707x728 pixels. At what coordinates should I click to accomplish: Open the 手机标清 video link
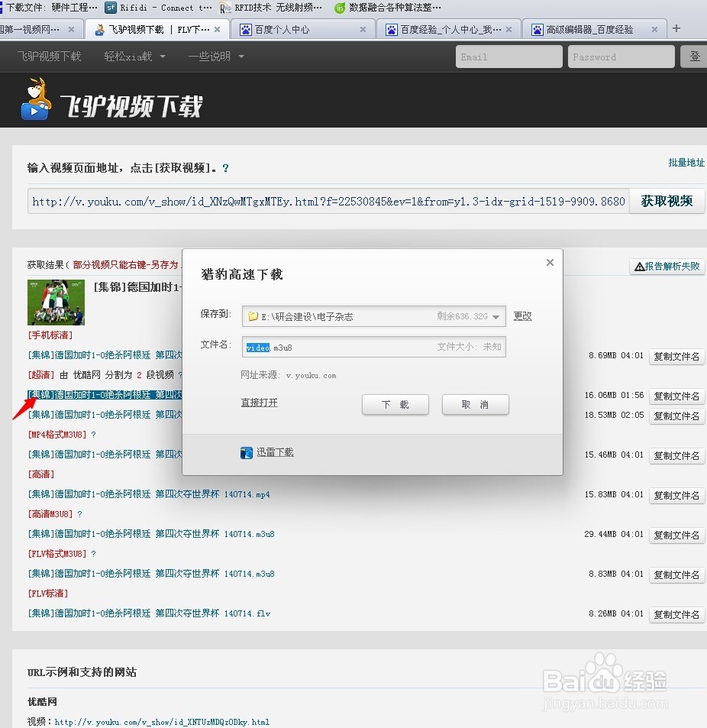[105, 355]
